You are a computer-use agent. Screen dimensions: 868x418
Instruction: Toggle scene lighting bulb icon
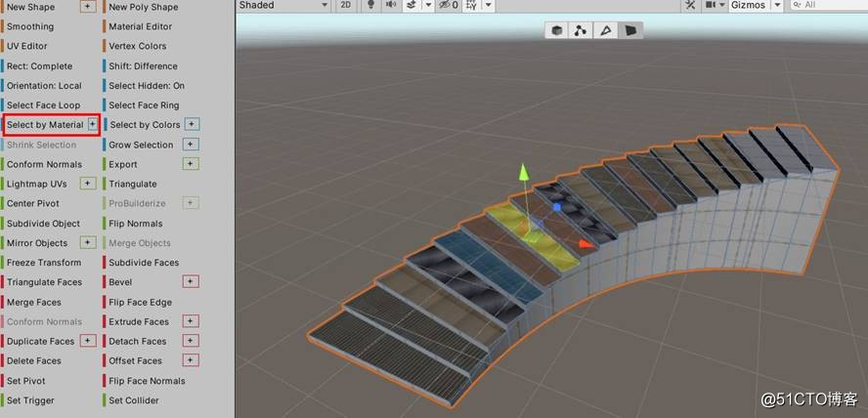(x=371, y=5)
